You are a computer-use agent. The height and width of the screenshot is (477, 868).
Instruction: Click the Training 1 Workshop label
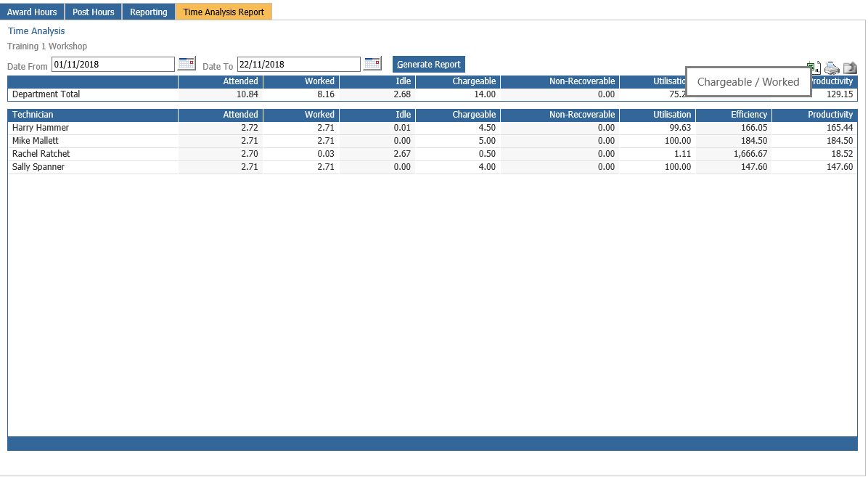47,46
